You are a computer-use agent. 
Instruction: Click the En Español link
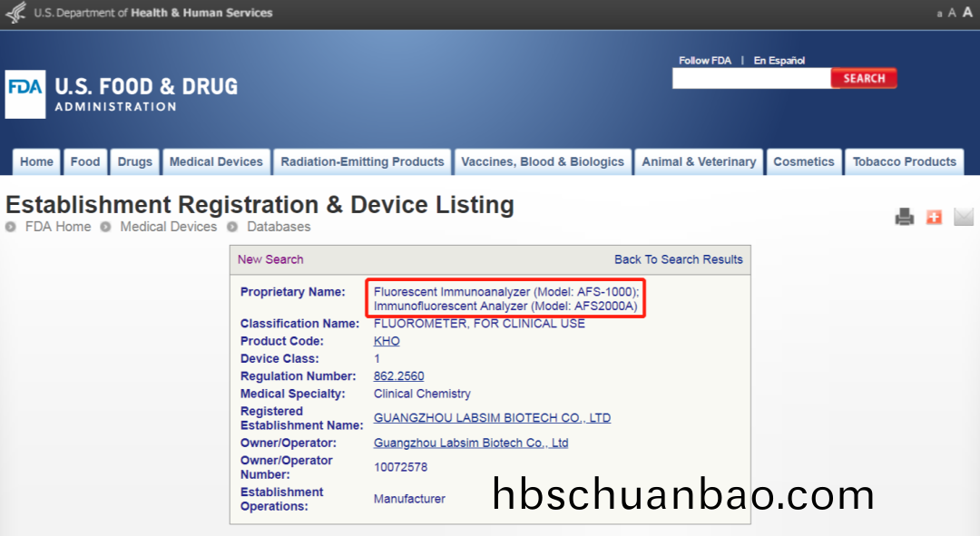coord(779,61)
